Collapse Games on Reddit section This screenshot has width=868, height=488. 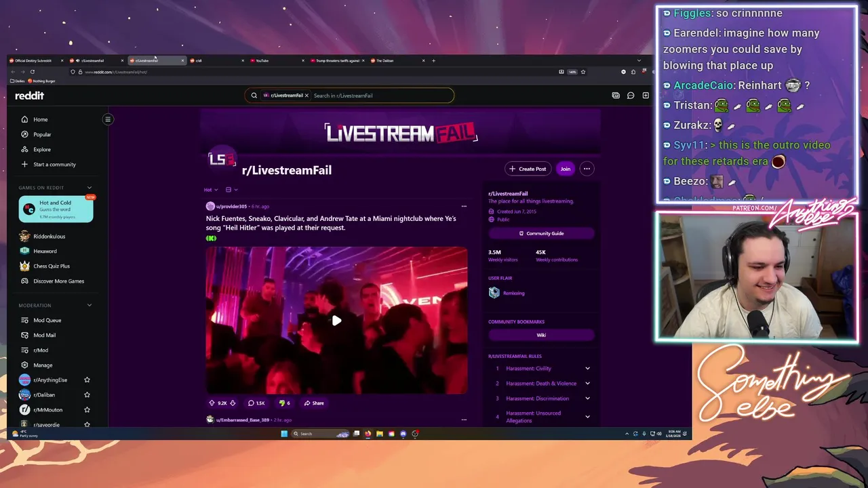tap(89, 188)
